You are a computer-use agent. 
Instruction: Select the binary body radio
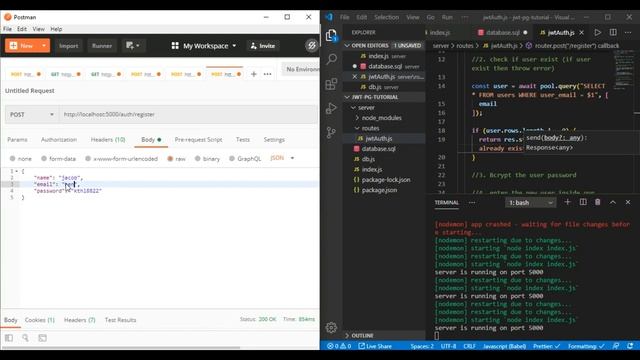point(198,158)
